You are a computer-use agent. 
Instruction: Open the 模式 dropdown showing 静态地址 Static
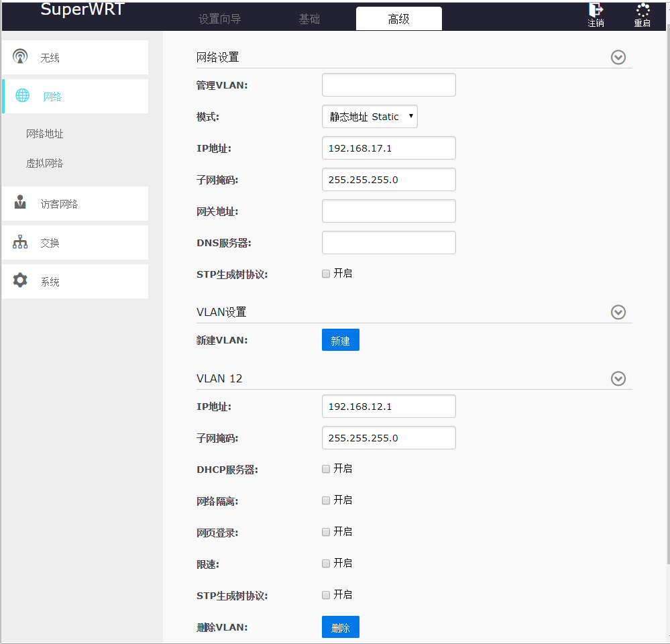[x=370, y=117]
